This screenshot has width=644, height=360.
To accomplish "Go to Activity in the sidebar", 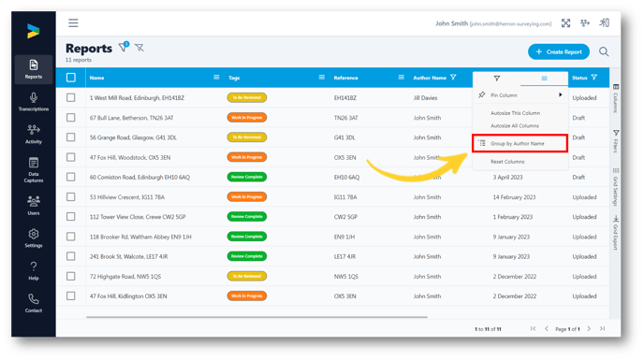I will pos(34,135).
